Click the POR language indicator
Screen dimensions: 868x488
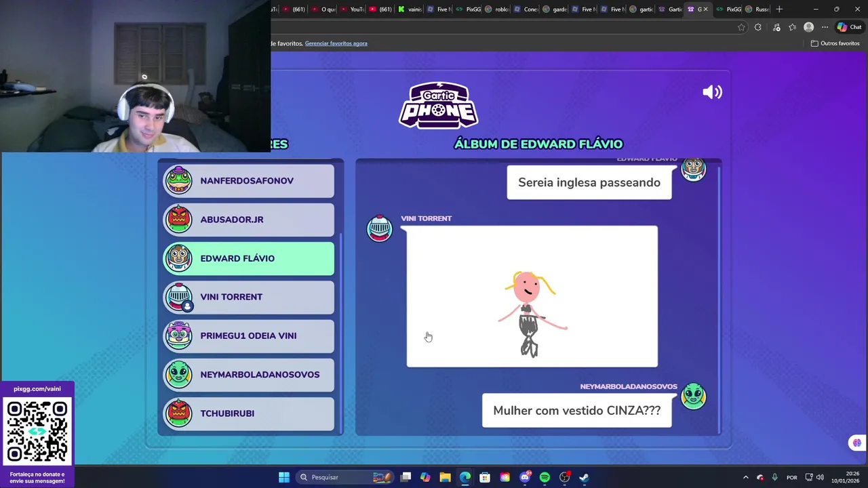coord(791,477)
